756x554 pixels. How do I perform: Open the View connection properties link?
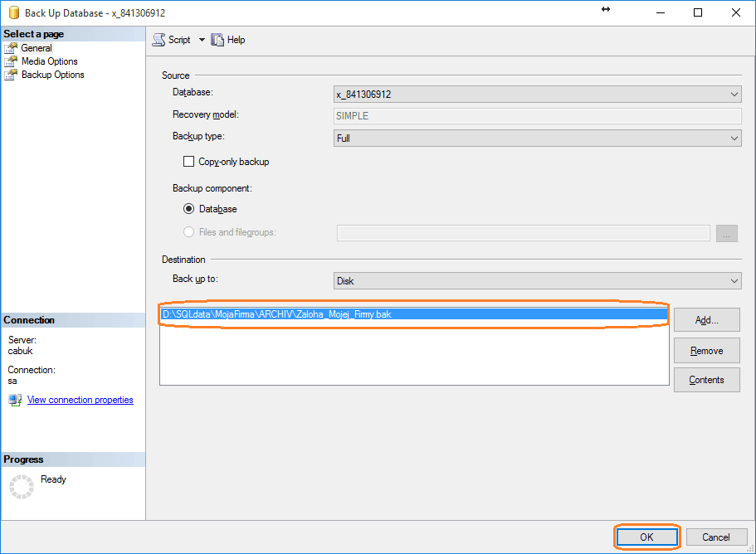click(80, 400)
